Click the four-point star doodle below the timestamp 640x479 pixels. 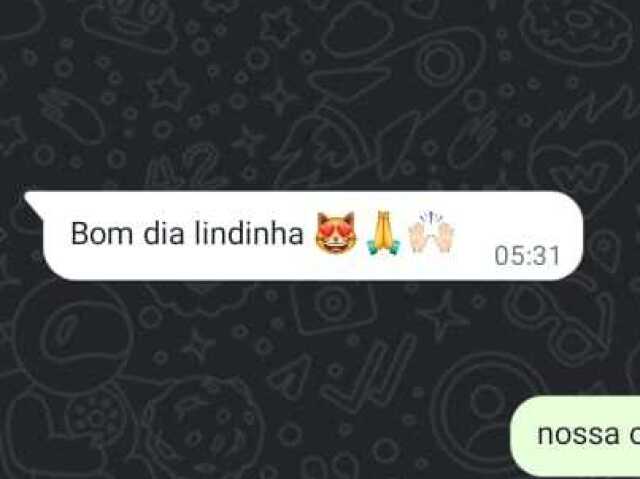point(442,316)
